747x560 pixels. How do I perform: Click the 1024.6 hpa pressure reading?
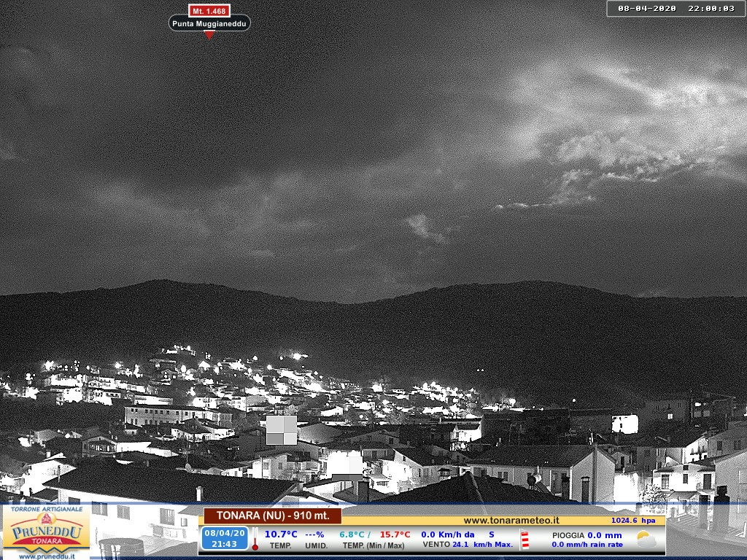(634, 521)
